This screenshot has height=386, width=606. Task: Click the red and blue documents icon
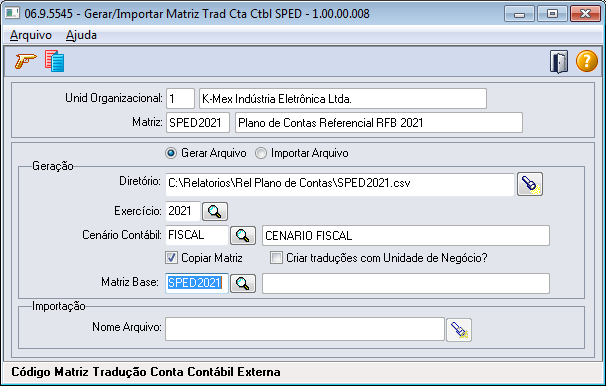pyautogui.click(x=54, y=61)
